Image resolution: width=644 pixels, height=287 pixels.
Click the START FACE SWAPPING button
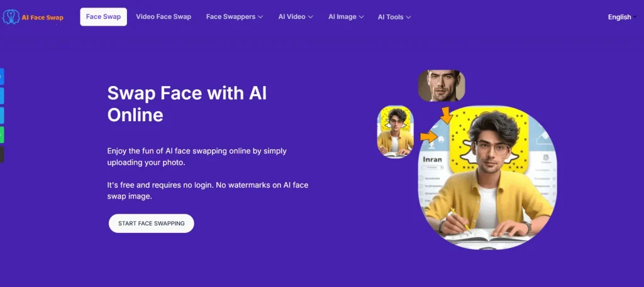152,224
